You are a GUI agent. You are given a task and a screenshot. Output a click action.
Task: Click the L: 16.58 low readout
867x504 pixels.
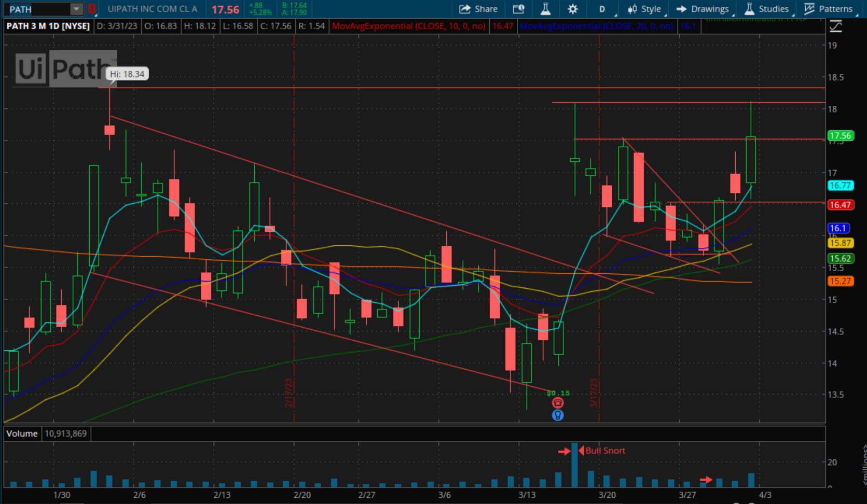coord(238,26)
